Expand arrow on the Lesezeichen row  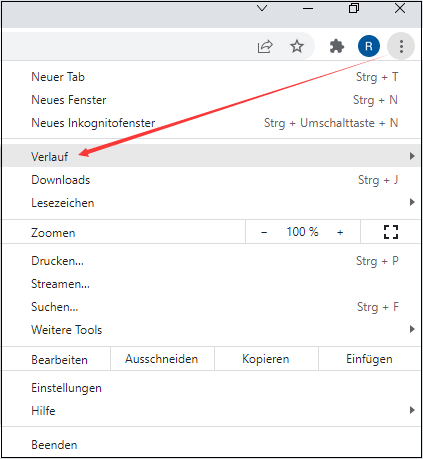(x=412, y=202)
